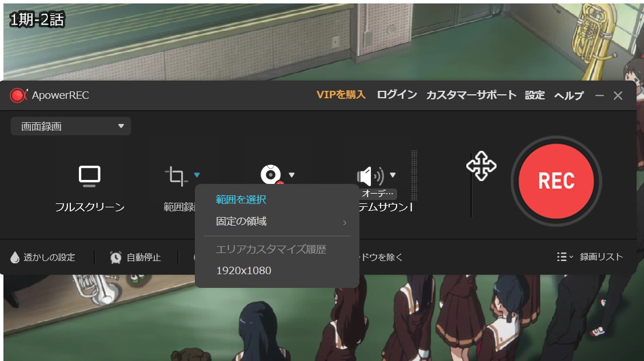644x361 pixels.
Task: Close the ApowerREC window
Action: tap(618, 96)
